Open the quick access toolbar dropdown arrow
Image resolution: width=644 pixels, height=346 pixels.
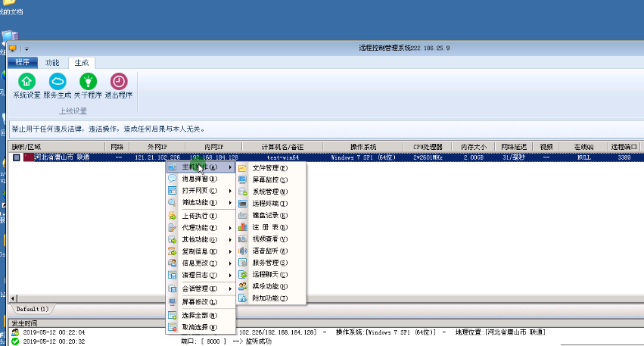pyautogui.click(x=26, y=48)
